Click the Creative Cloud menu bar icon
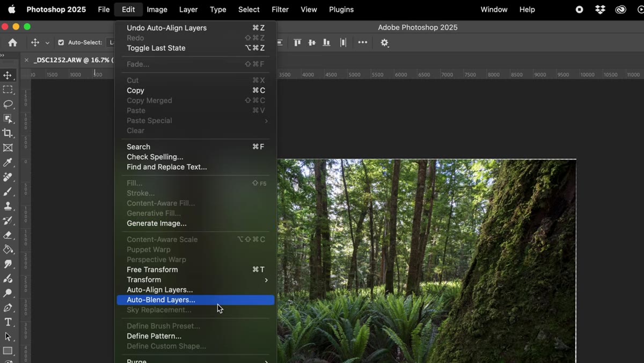This screenshot has height=363, width=644. click(620, 9)
